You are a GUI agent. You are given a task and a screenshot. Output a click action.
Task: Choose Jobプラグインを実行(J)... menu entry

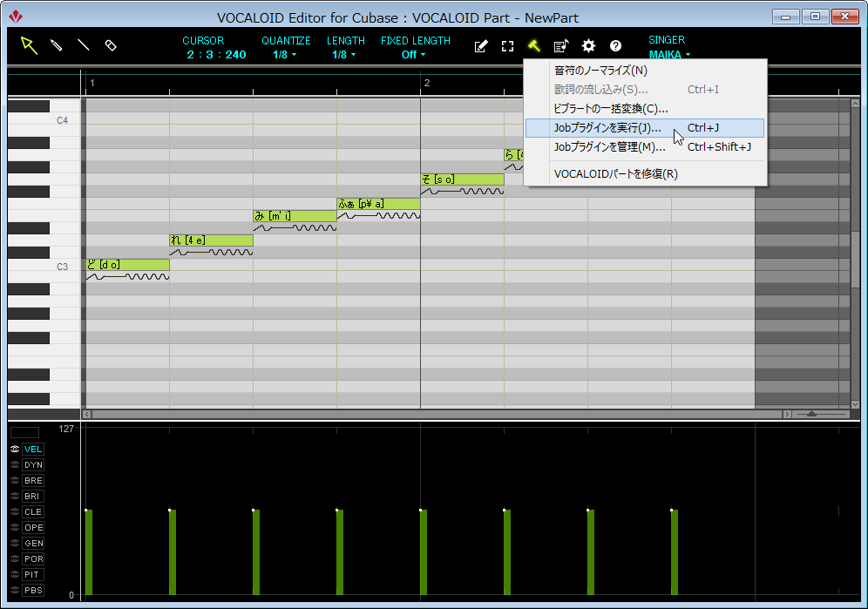[645, 128]
